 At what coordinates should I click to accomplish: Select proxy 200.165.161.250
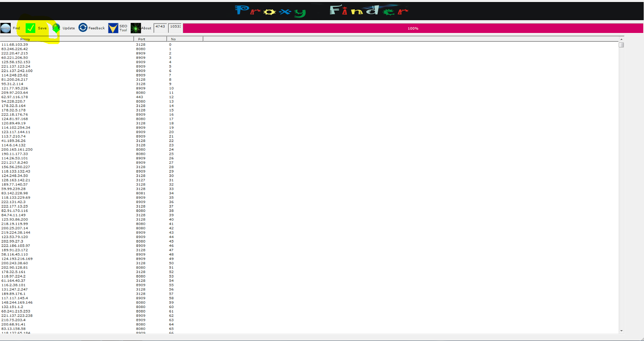17,150
